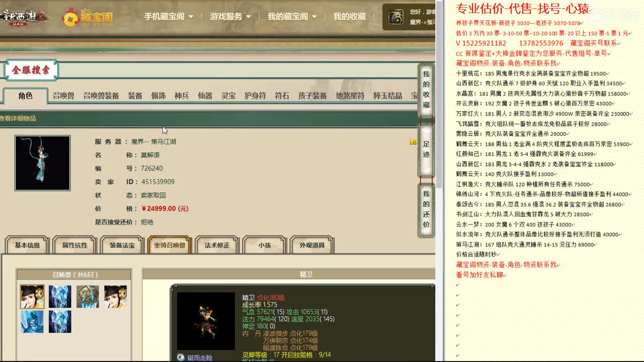This screenshot has height=362, width=644.
Task: Click the 召唤兽（共6只） panel header
Action: tap(74, 275)
